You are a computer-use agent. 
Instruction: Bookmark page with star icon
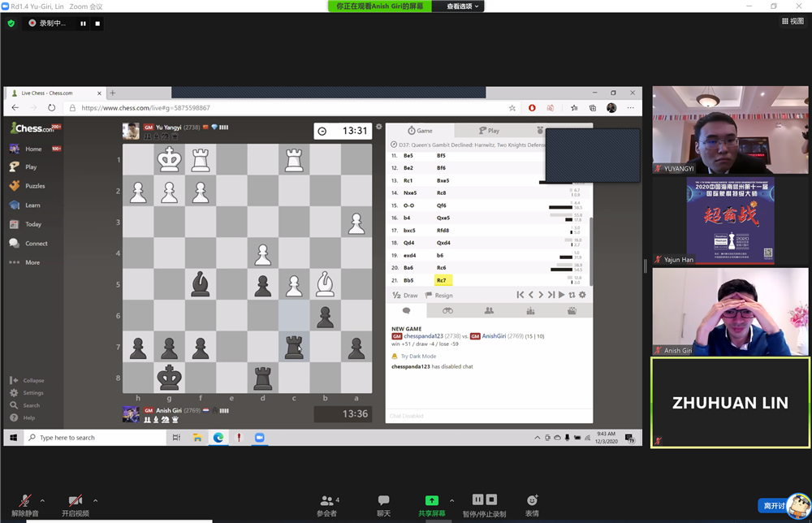coord(512,108)
